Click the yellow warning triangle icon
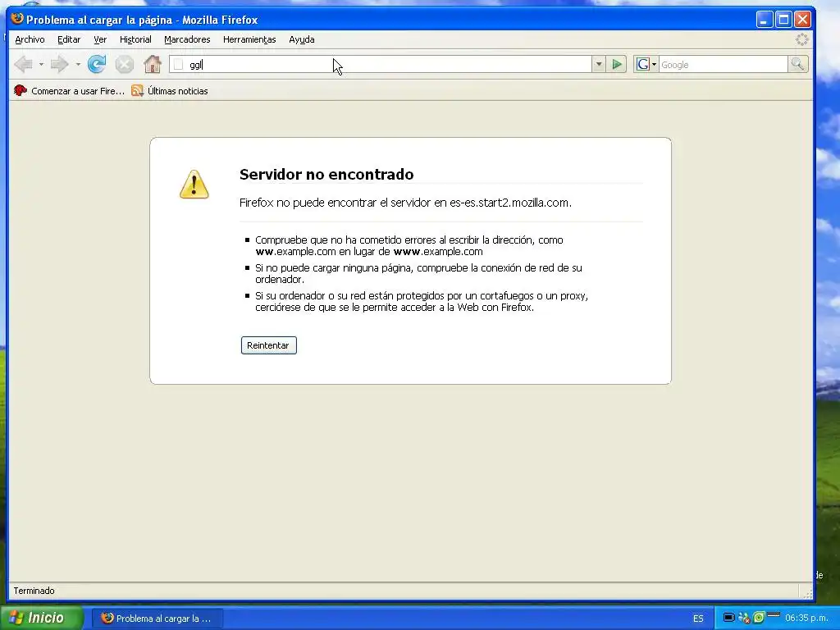Screen dimensions: 840x630 (x=194, y=185)
